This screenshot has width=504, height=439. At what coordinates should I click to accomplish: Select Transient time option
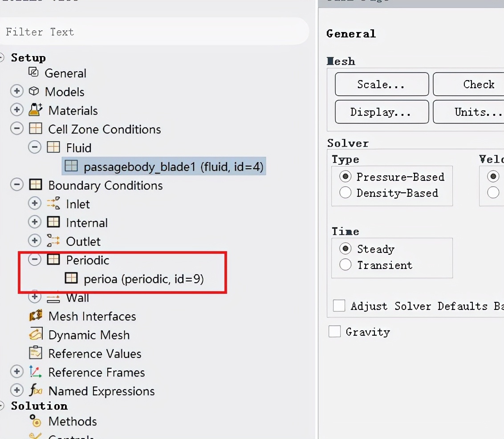345,265
